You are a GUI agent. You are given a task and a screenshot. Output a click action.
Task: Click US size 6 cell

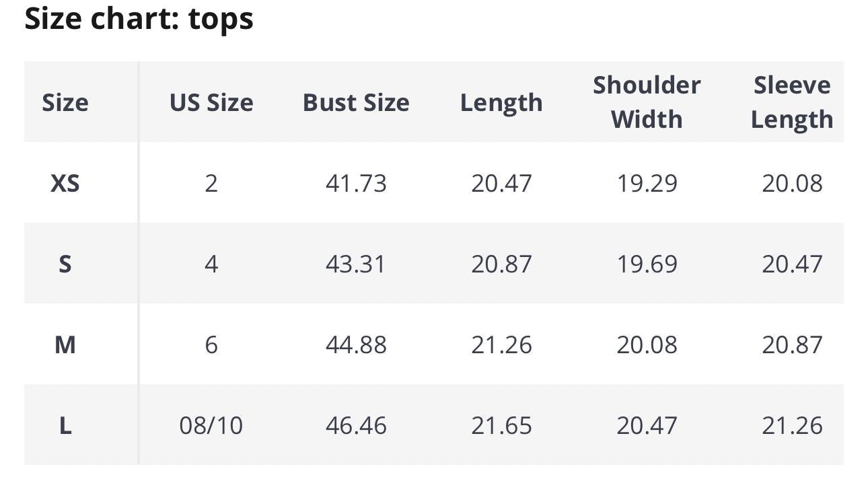point(211,344)
